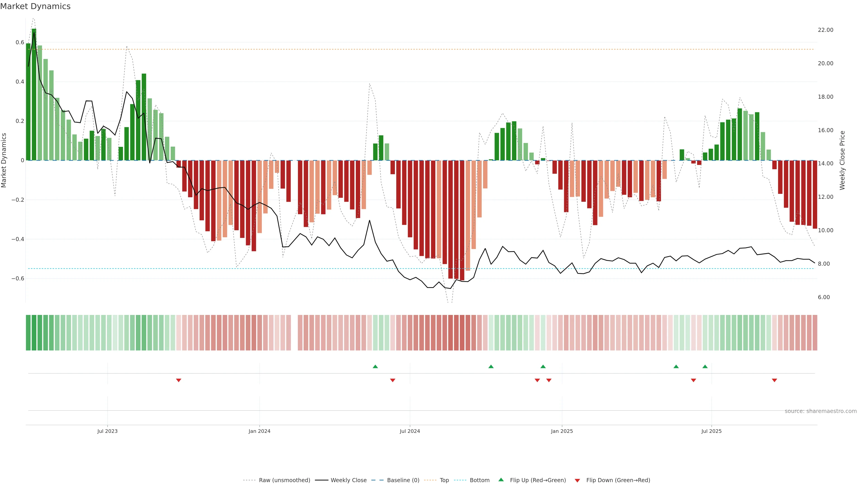Image resolution: width=868 pixels, height=488 pixels.
Task: Click the Market Dynamics chart title
Action: [35, 6]
